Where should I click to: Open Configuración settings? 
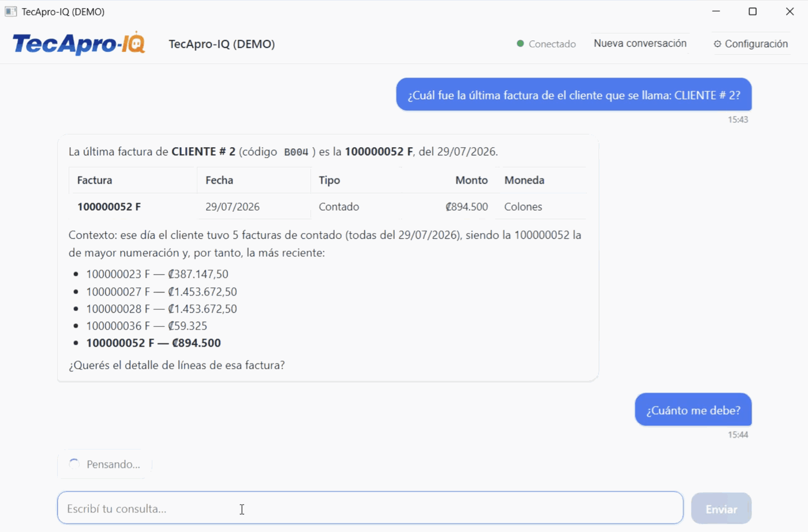[x=750, y=44]
